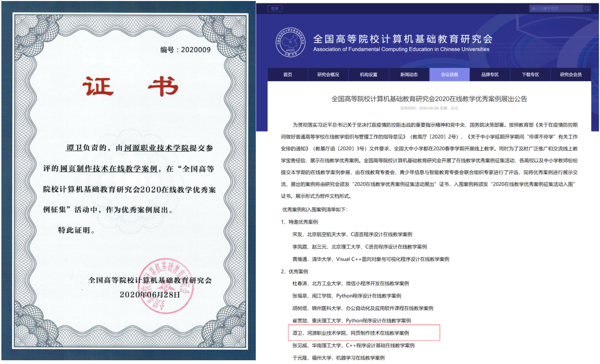
Task: Click the magnifier search icon
Action: (587, 9)
